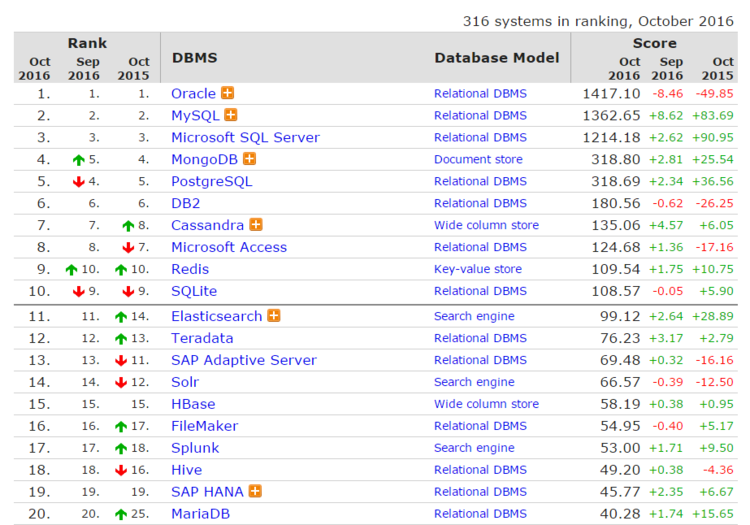750x525 pixels.
Task: Click the plus icon next to Cassandra
Action: pos(256,224)
